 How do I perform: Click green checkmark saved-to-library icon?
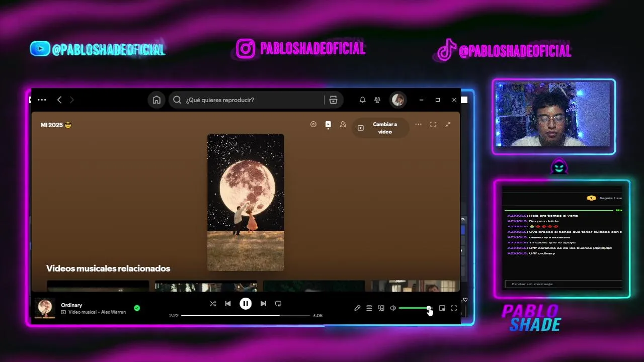coord(137,308)
